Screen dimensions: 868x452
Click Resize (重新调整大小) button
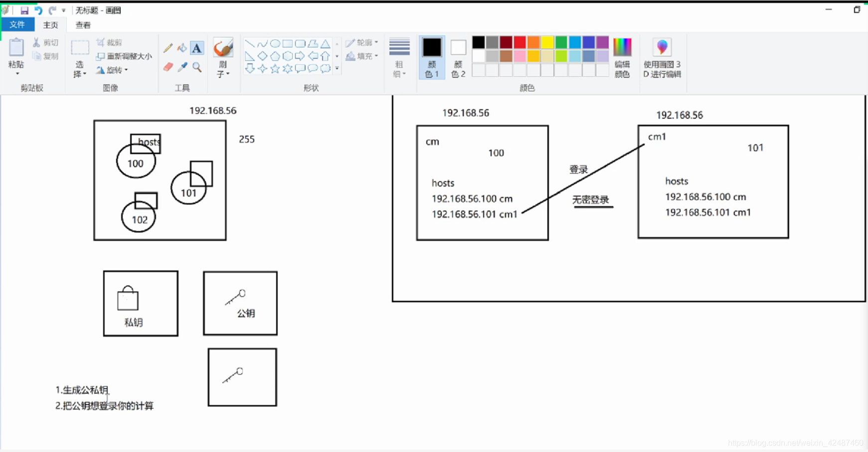[x=124, y=56]
